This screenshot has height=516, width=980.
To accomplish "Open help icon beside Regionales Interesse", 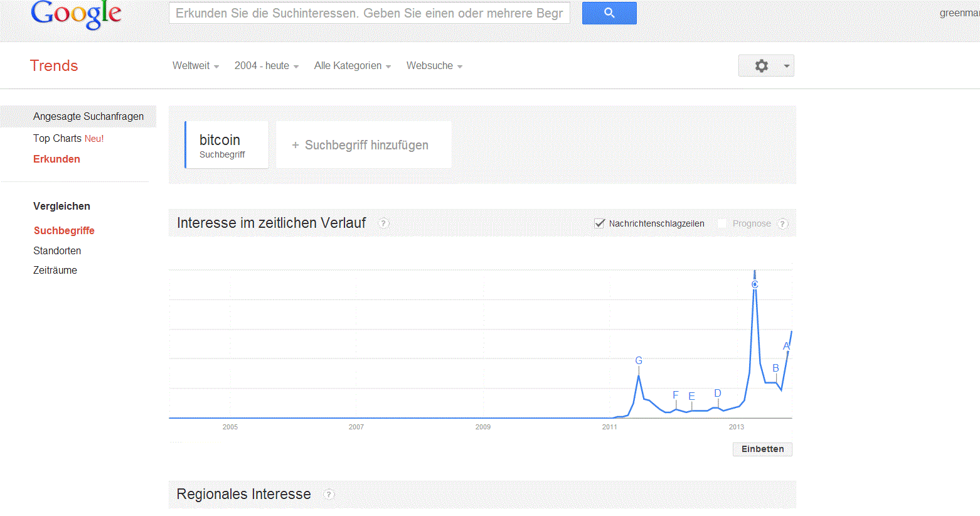I will coord(329,495).
